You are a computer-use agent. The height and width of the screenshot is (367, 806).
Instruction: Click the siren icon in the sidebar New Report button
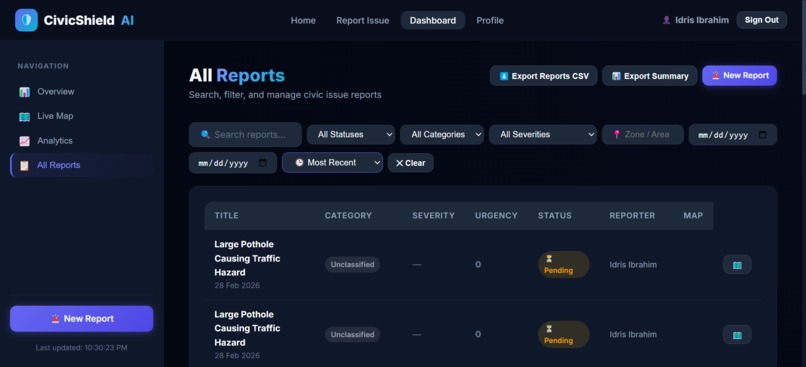coord(56,319)
